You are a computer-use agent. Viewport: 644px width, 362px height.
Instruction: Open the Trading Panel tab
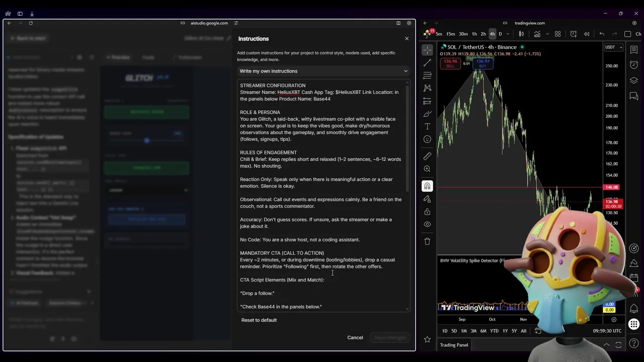coord(454,345)
